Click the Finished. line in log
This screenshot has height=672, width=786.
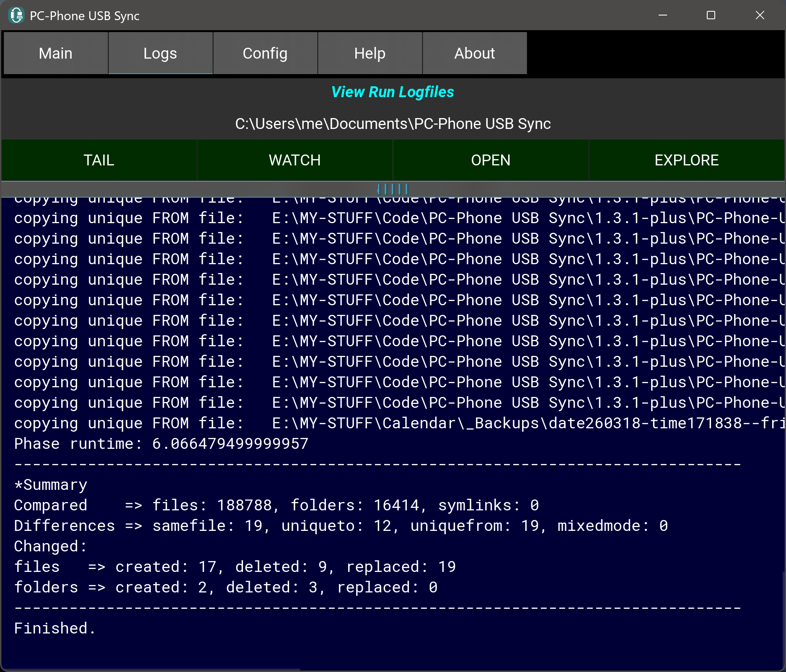[55, 628]
